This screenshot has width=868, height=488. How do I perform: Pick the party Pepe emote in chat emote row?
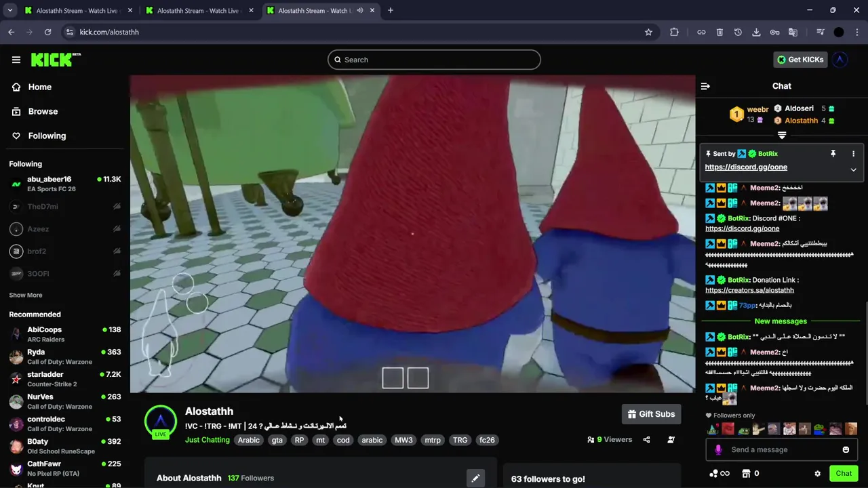point(713,429)
